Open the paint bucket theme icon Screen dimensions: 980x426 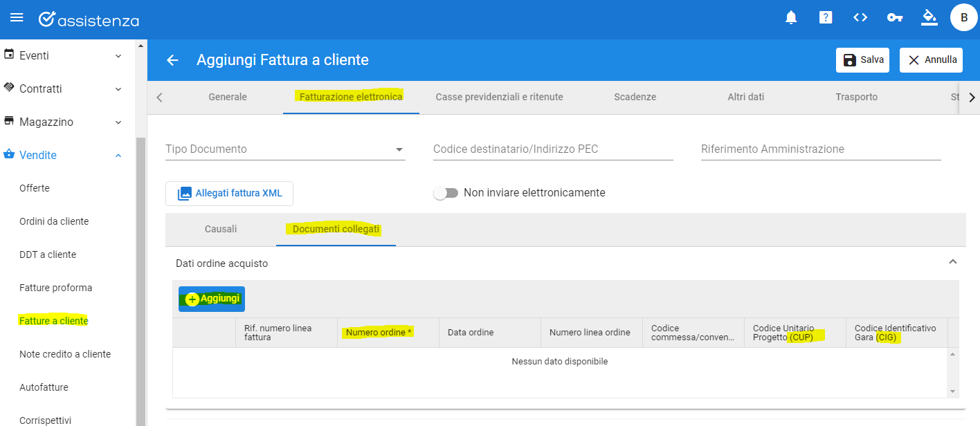point(929,17)
